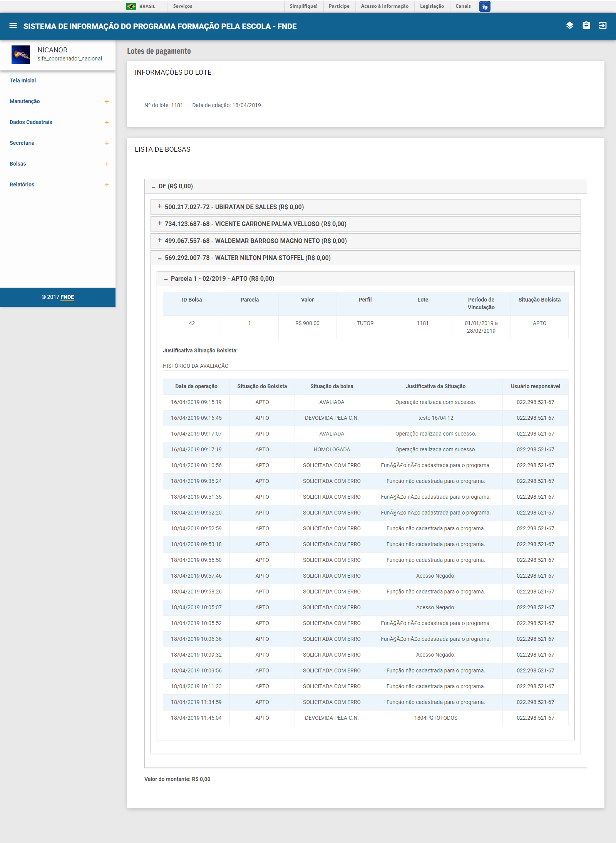Open Acesso à informação top link
The width and height of the screenshot is (616, 843).
click(x=384, y=6)
